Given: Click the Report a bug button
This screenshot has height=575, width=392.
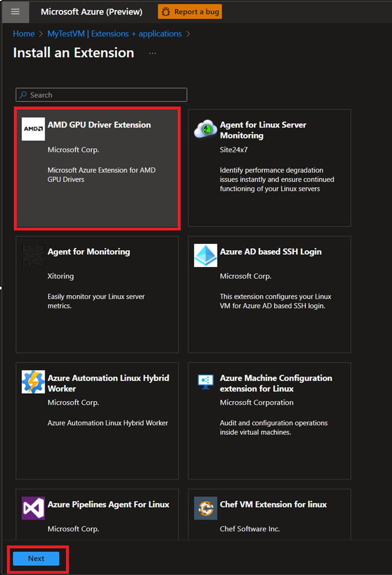Looking at the screenshot, I should coord(189,12).
